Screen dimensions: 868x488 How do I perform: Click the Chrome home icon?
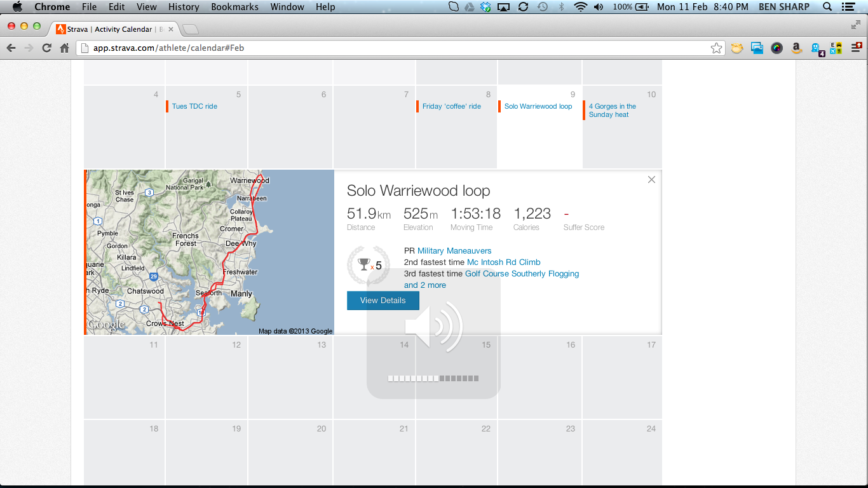[64, 48]
